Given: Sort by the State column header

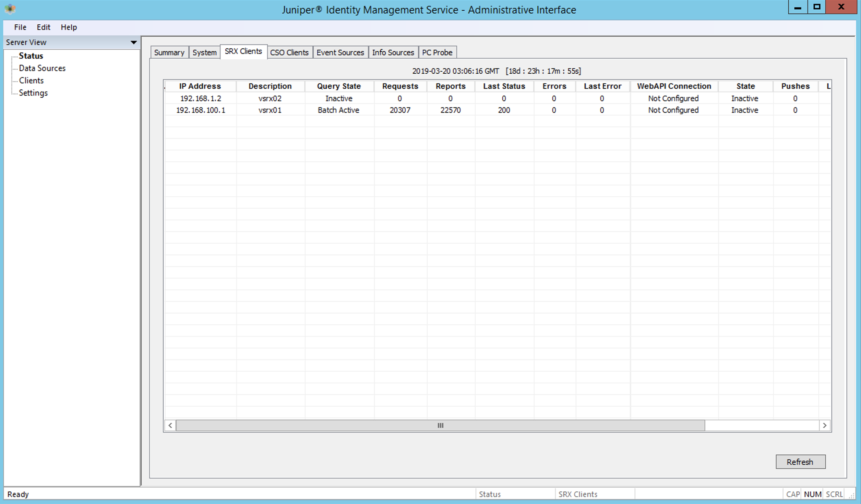Looking at the screenshot, I should [x=745, y=86].
